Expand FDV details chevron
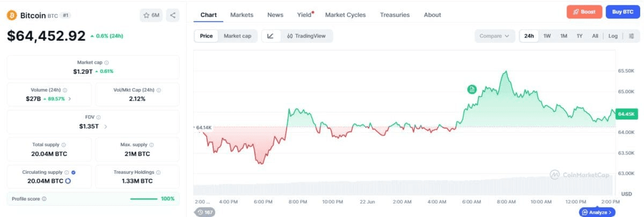Viewport: 644px width, 217px height. tap(106, 126)
